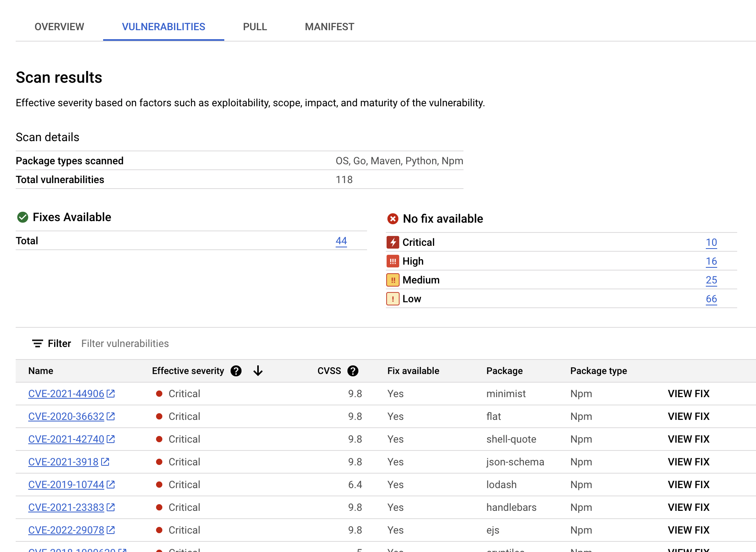
Task: Open CVE-2020-36632 details
Action: pyautogui.click(x=66, y=416)
